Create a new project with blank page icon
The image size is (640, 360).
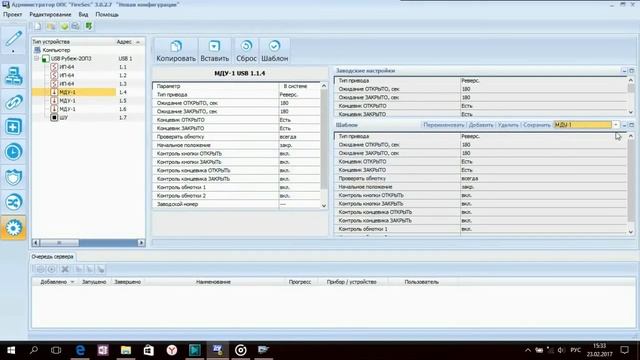click(38, 27)
